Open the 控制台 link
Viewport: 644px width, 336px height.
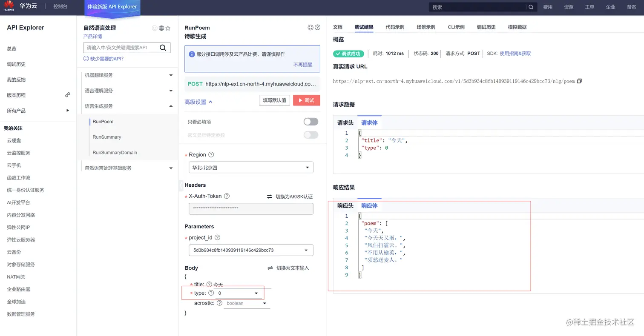pyautogui.click(x=60, y=7)
